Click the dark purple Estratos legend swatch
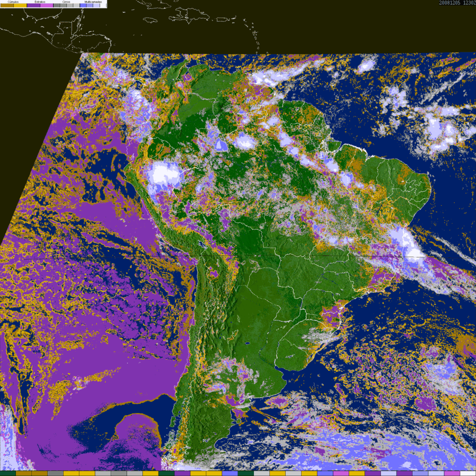The height and width of the screenshot is (476, 476). point(33,5)
